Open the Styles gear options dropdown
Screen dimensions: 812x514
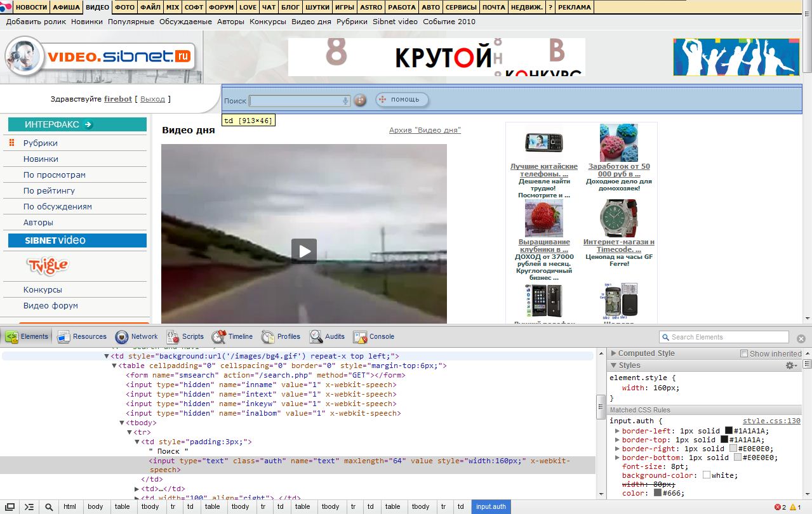click(791, 366)
